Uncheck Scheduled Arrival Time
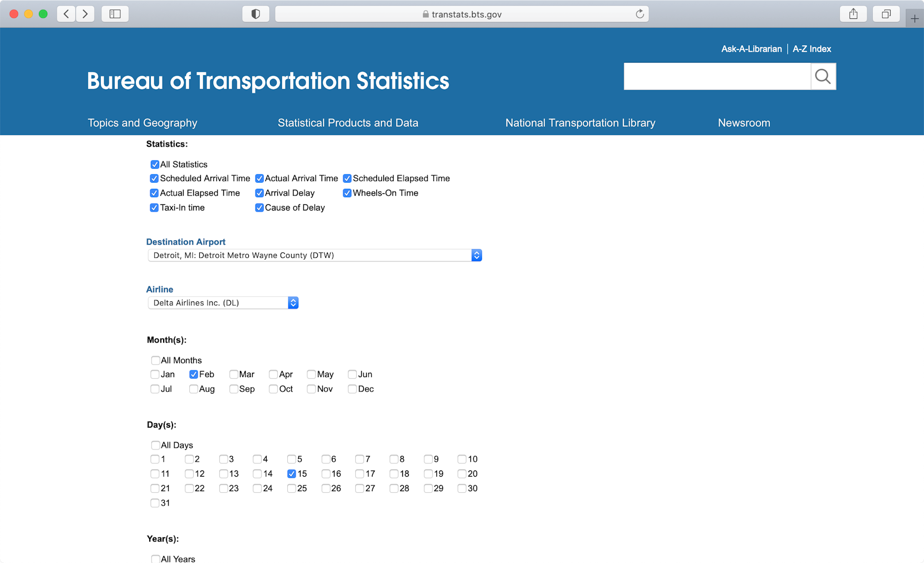The height and width of the screenshot is (563, 924). point(154,179)
